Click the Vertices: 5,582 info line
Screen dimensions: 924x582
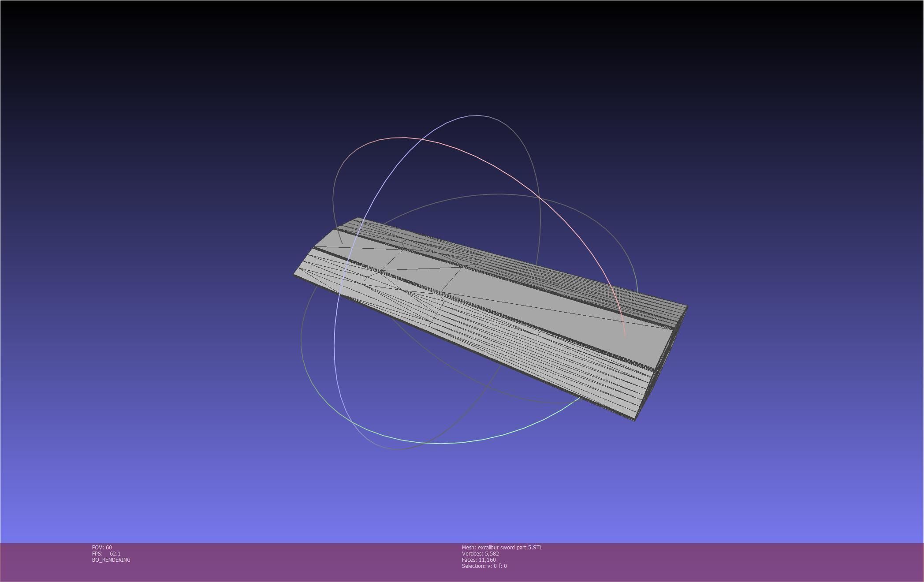pyautogui.click(x=481, y=553)
